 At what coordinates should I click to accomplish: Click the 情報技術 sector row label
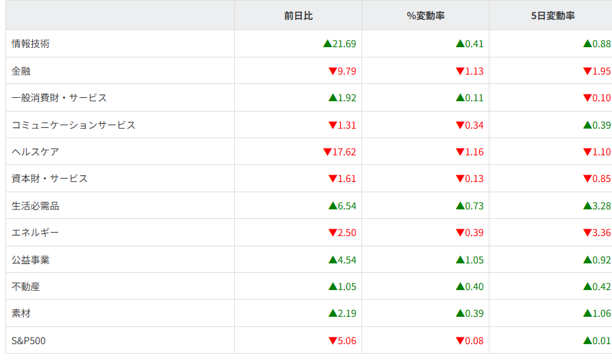coord(31,44)
